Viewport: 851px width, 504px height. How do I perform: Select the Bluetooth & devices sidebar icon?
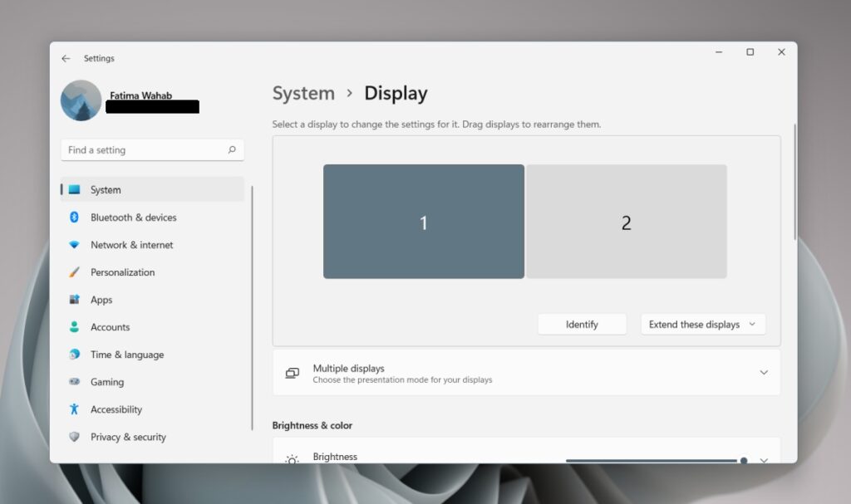coord(76,217)
